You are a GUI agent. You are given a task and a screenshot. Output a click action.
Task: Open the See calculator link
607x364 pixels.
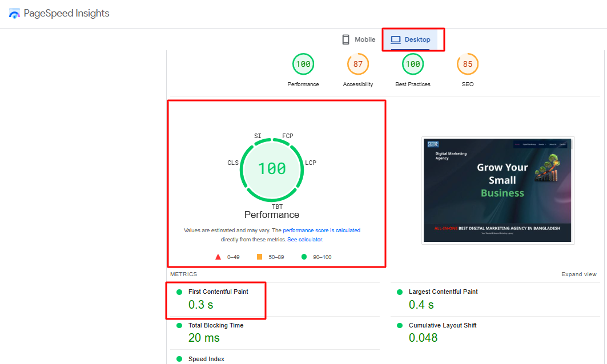point(304,239)
